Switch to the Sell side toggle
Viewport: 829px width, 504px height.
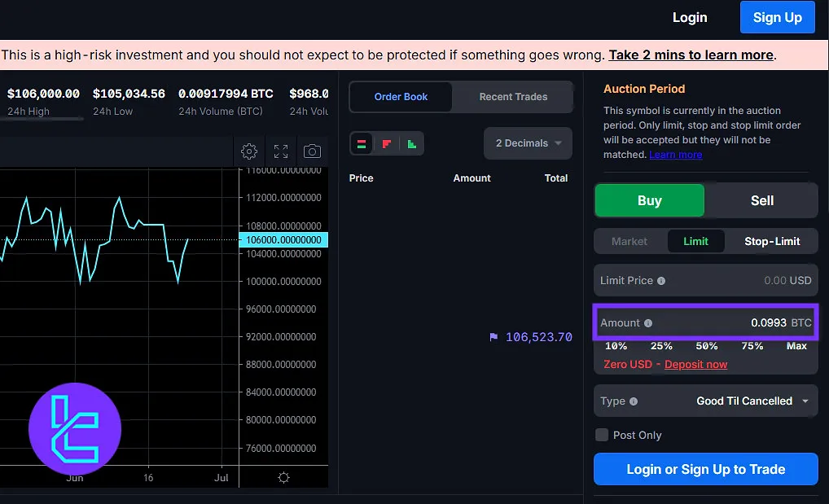tap(761, 200)
